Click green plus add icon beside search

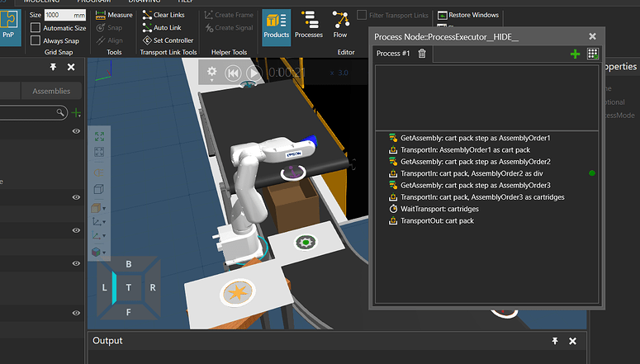click(76, 112)
